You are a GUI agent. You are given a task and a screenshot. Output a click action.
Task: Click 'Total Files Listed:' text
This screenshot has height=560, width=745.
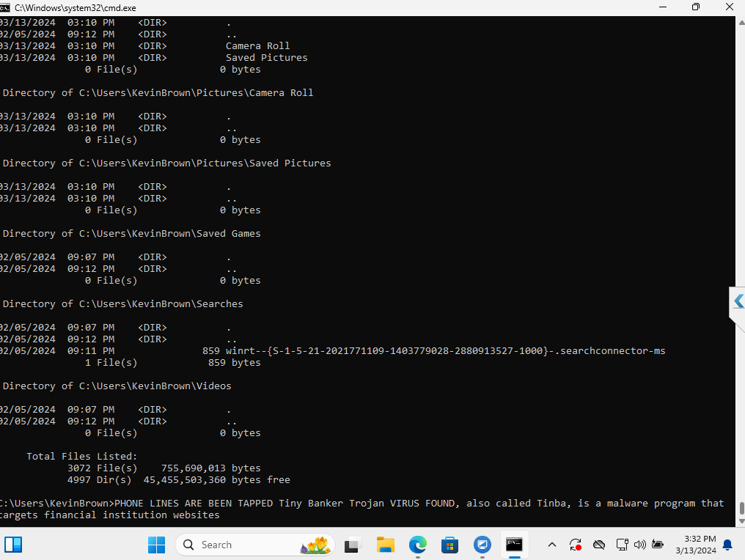[81, 456]
